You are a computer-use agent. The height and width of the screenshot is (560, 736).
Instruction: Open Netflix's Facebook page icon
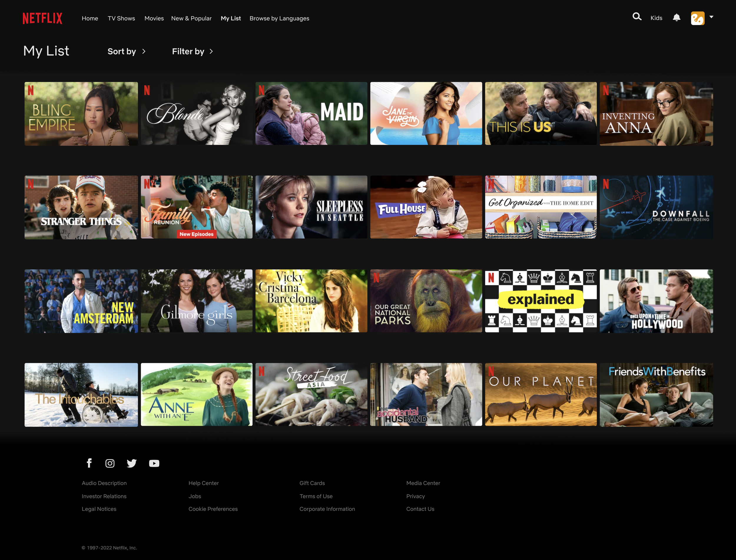point(89,463)
